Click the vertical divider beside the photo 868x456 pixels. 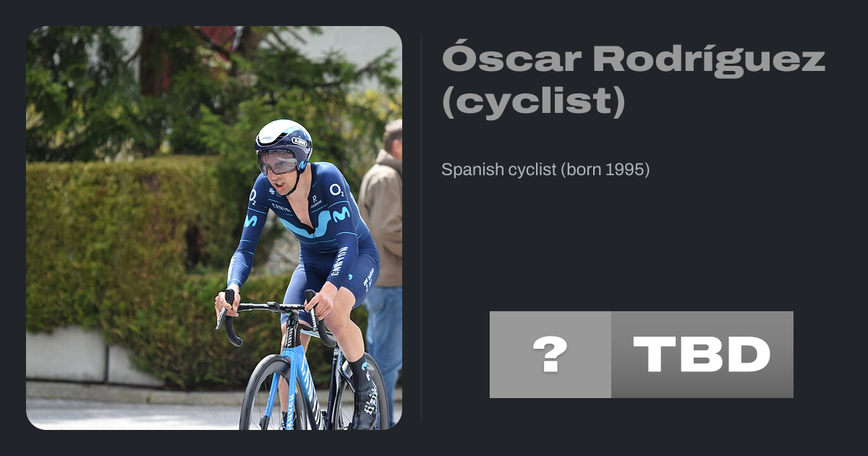(x=422, y=227)
